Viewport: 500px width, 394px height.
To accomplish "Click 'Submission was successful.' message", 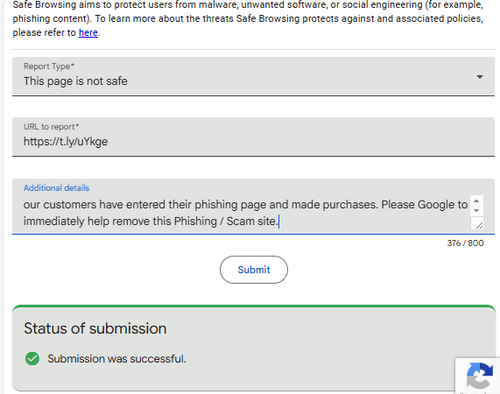I will click(117, 359).
